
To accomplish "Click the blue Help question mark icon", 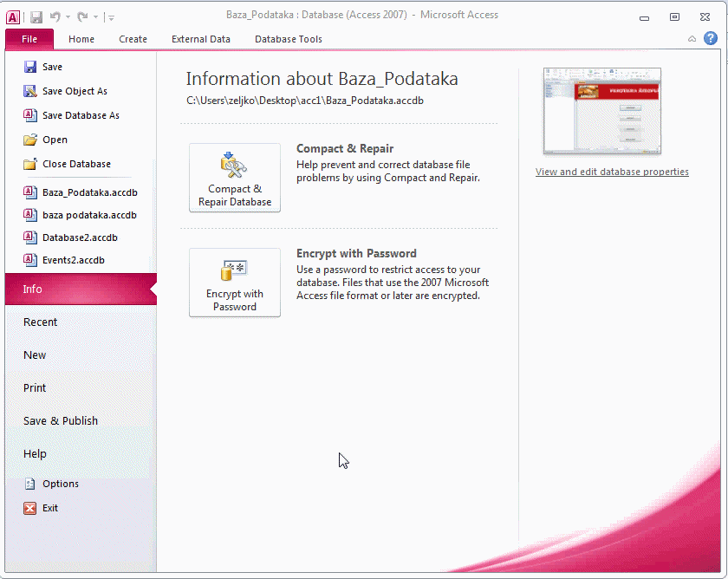I will point(711,38).
